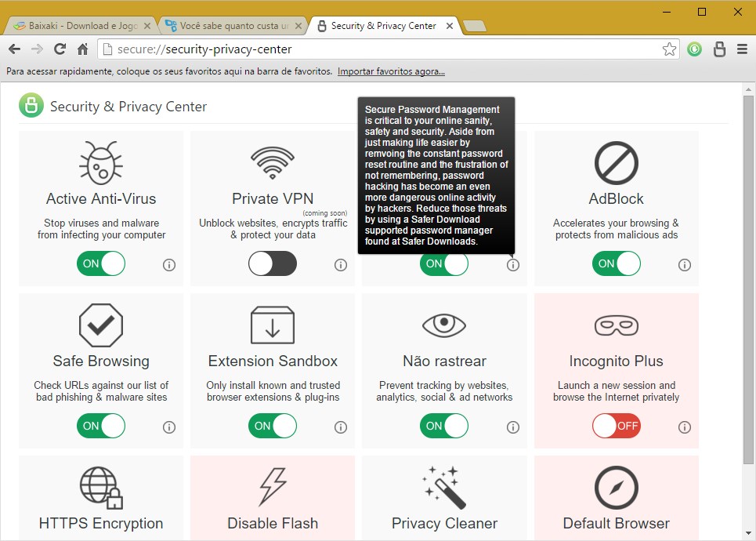Turn off Active Anti-Virus toggle
The height and width of the screenshot is (541, 756).
coord(101,263)
